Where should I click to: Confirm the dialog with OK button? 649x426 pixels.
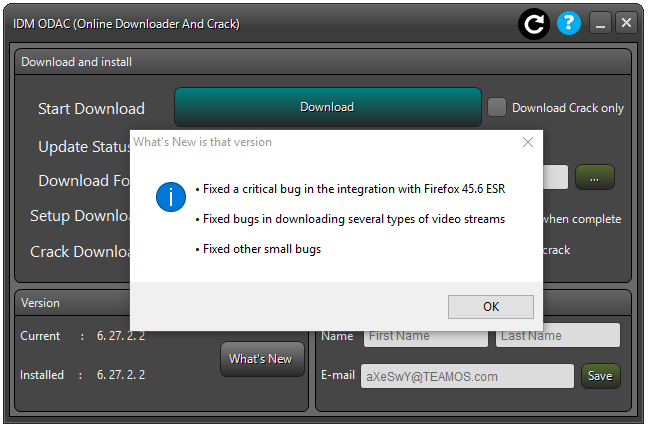coord(491,307)
